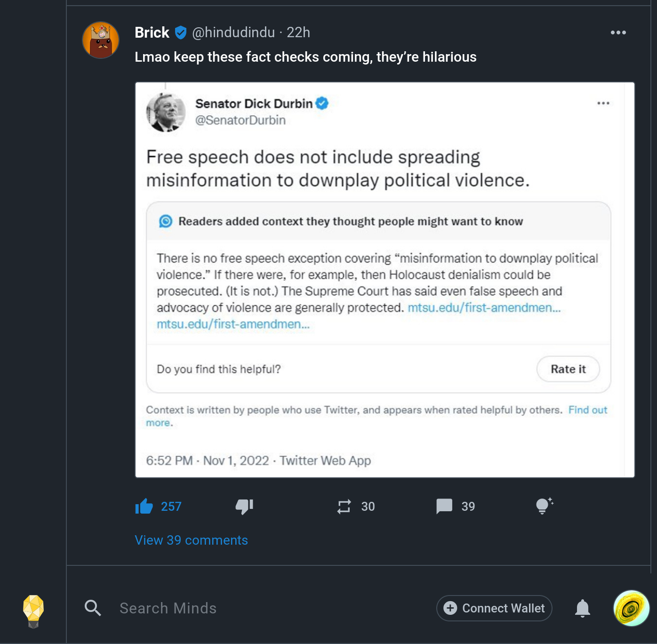Click the search magnifier icon
The width and height of the screenshot is (657, 644).
click(x=93, y=608)
